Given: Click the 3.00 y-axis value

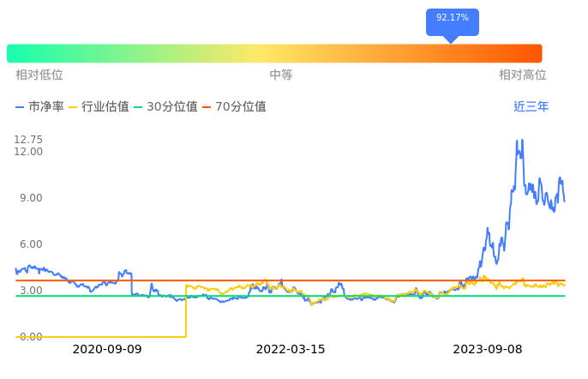Looking at the screenshot, I should (31, 291).
